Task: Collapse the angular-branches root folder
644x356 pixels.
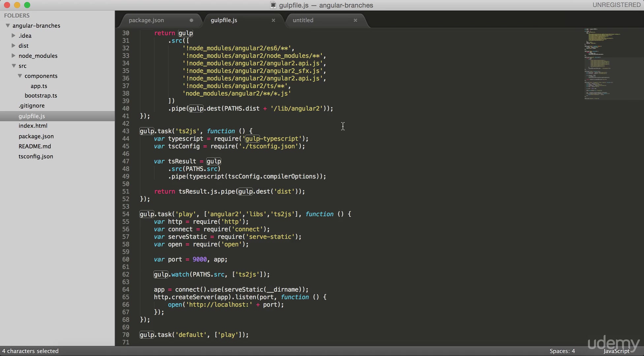Action: (8, 25)
